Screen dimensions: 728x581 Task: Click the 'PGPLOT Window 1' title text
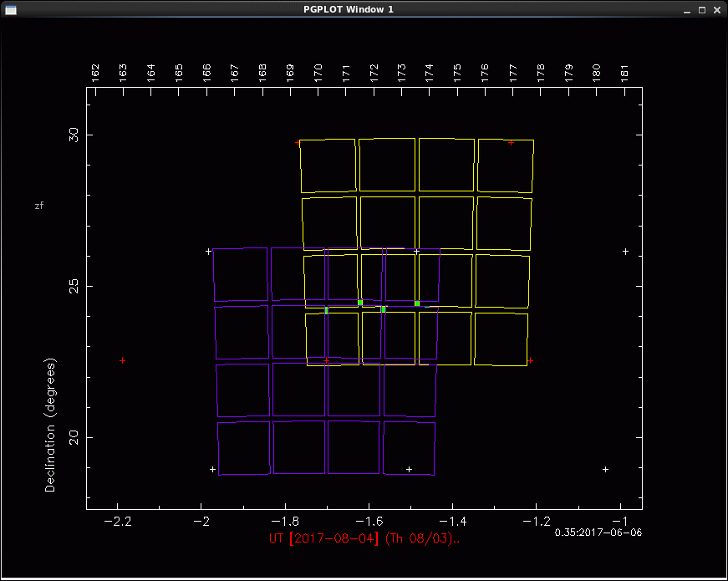click(x=349, y=9)
